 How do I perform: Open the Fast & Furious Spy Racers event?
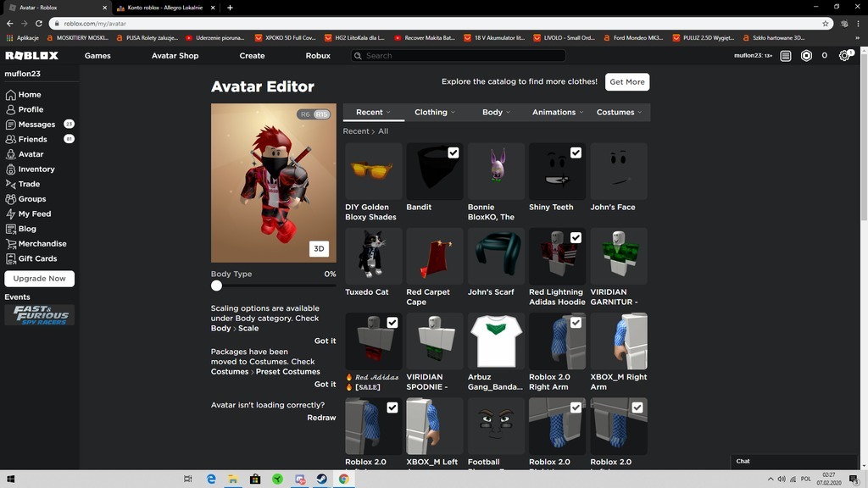click(39, 315)
